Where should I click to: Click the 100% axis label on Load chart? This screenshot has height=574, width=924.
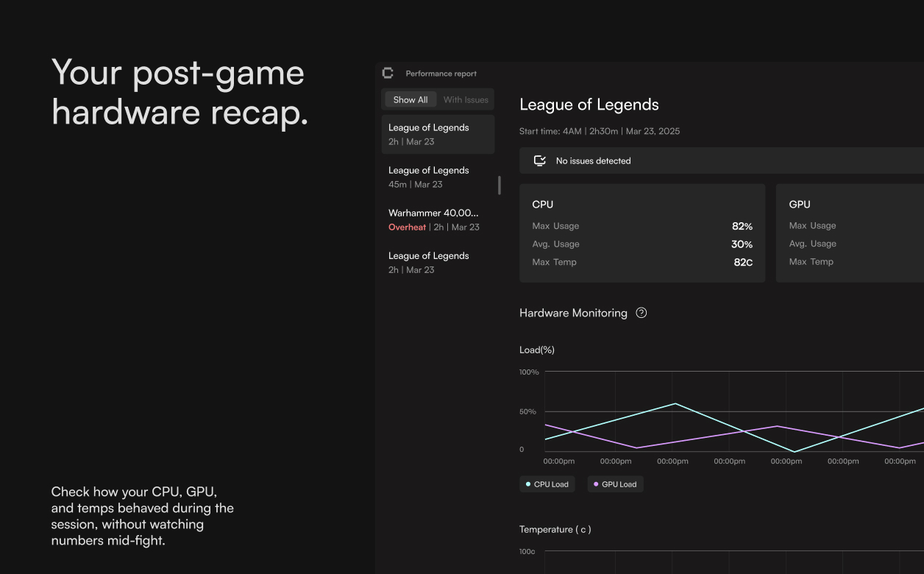pyautogui.click(x=529, y=372)
